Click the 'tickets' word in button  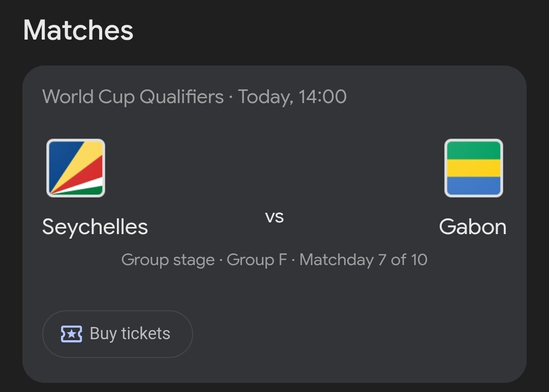point(146,334)
